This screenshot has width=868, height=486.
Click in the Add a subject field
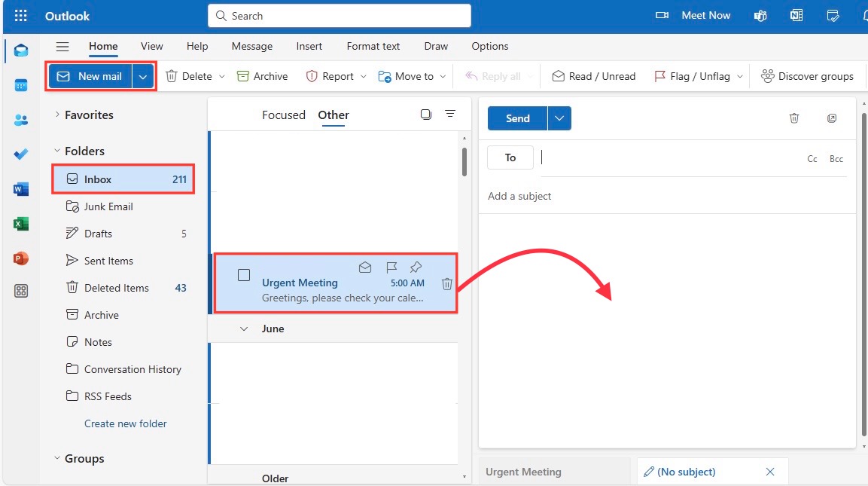pyautogui.click(x=667, y=196)
